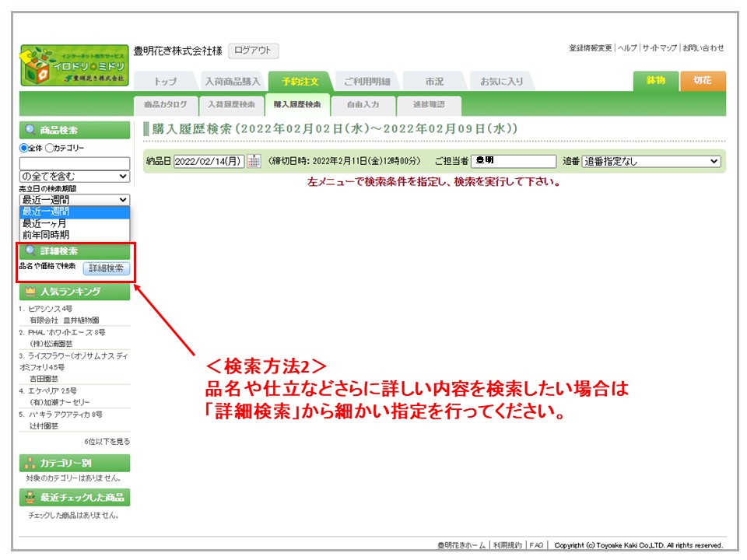Click the magnifier icon in 詳細検索 header
The height and width of the screenshot is (560, 747).
tap(30, 251)
